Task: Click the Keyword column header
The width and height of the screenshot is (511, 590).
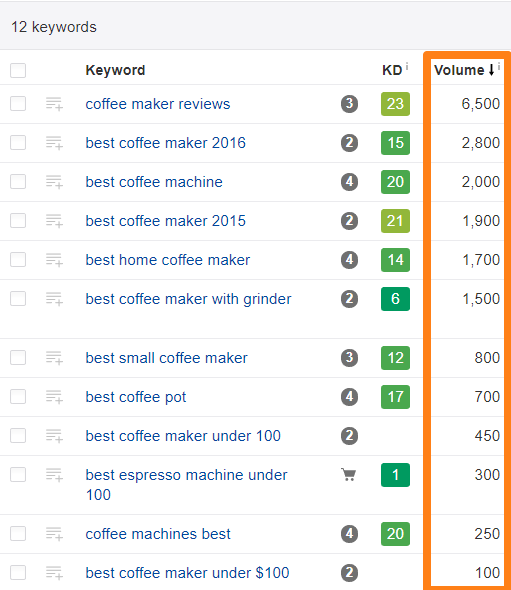Action: point(115,70)
